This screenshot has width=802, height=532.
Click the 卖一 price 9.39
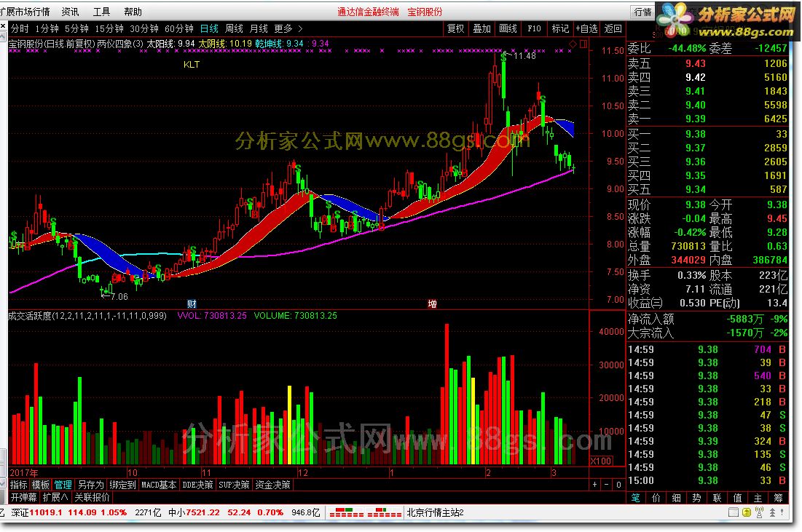695,119
